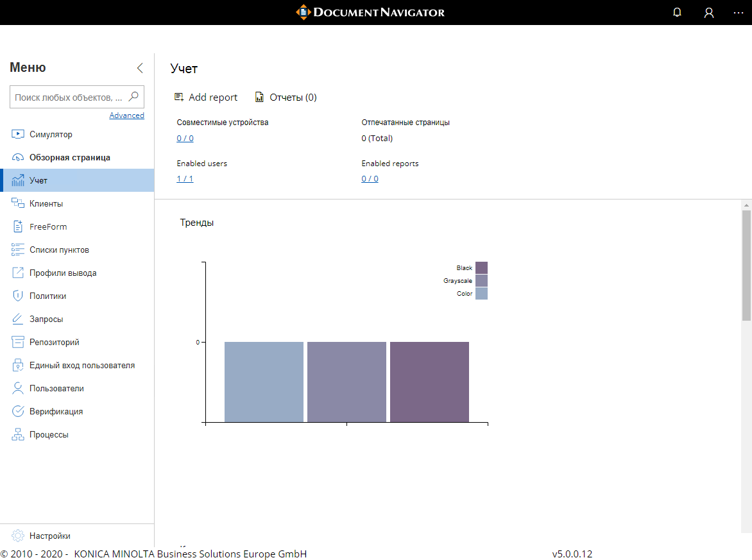The height and width of the screenshot is (560, 752).
Task: Click the middle Grayscale chart bar
Action: pos(346,382)
